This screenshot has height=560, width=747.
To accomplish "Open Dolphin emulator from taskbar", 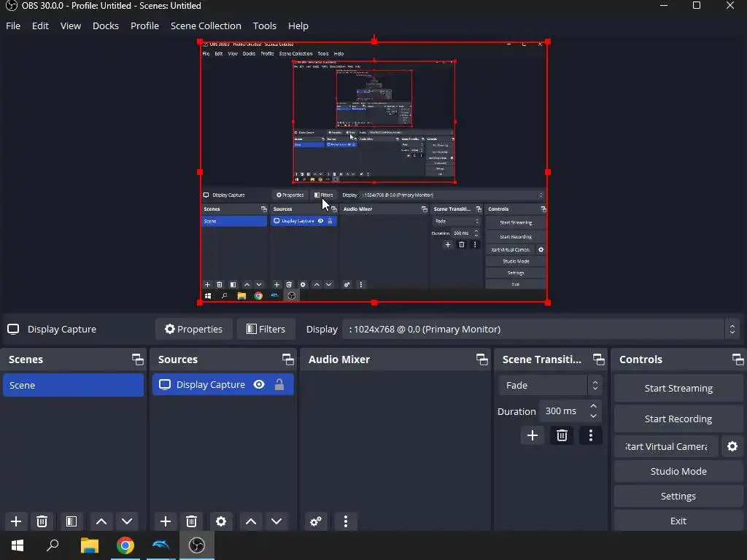I will click(x=160, y=545).
